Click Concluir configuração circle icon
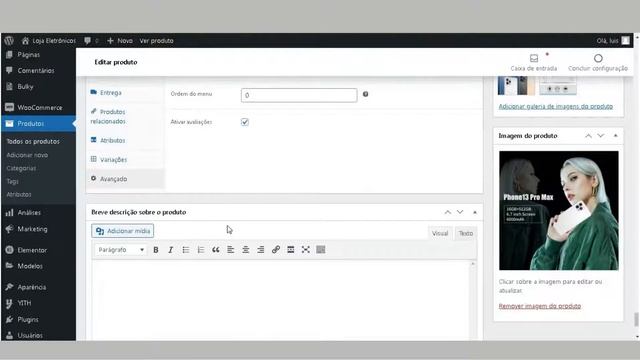Screen dimensions: 640x360 [x=598, y=58]
